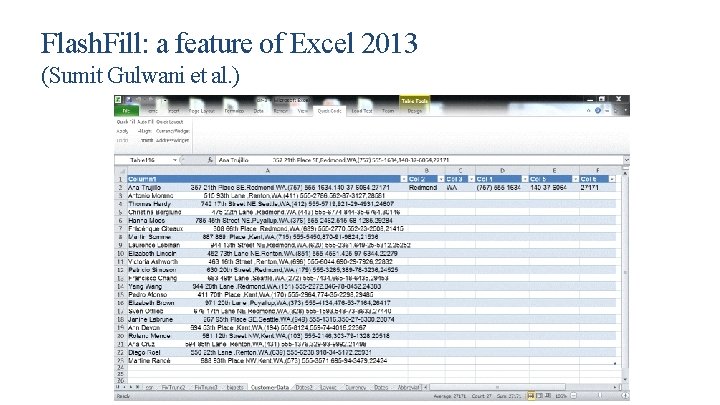Open the Load Test ribbon tab
This screenshot has width=720, height=405.
(362, 111)
